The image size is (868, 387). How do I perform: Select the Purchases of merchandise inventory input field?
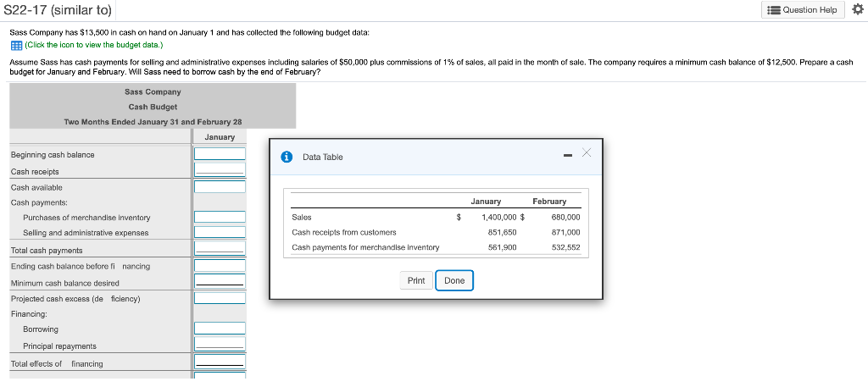[x=220, y=217]
